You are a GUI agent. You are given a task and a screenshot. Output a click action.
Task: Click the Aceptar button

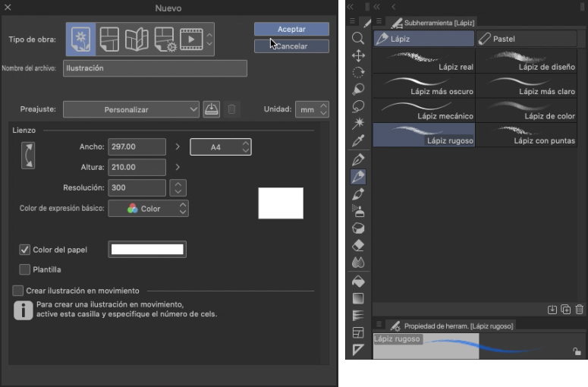coord(291,29)
